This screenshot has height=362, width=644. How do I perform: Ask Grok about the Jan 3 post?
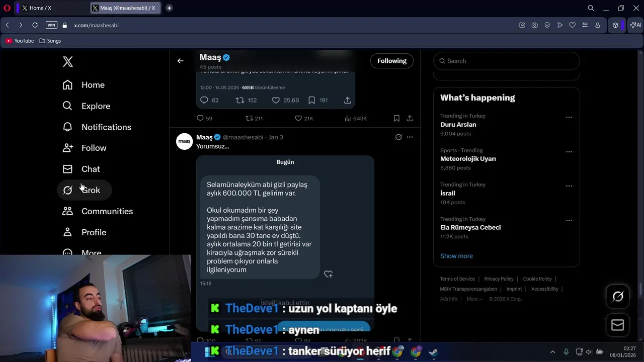pos(398,137)
